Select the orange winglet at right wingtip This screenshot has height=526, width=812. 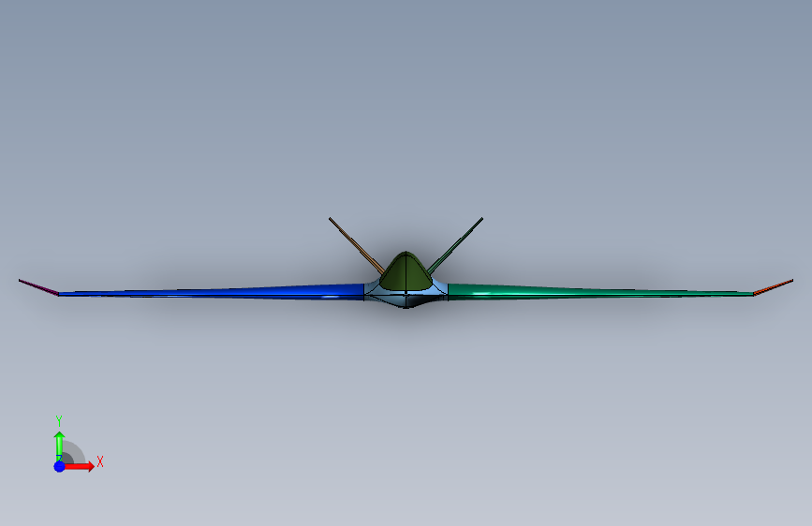(774, 286)
